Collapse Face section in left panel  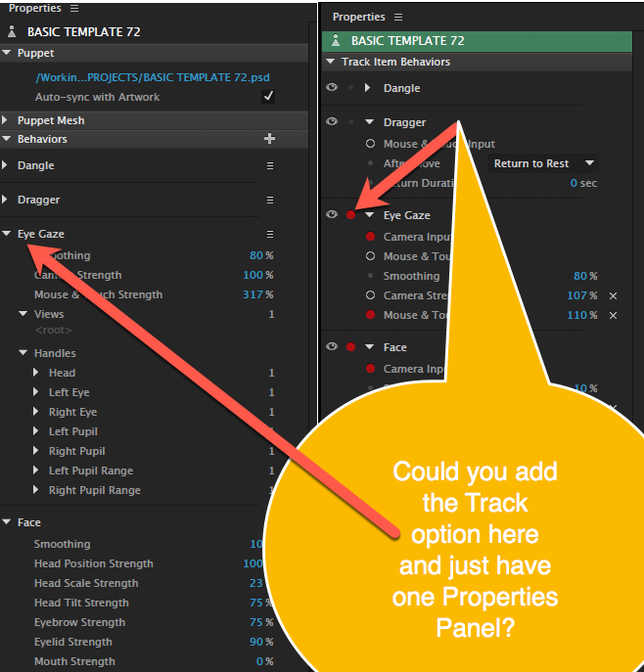click(7, 522)
